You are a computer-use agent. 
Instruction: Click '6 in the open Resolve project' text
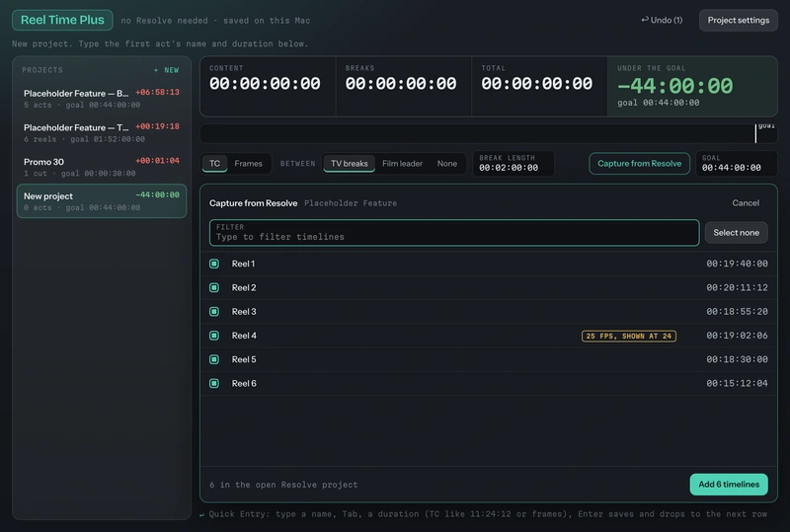coord(283,485)
